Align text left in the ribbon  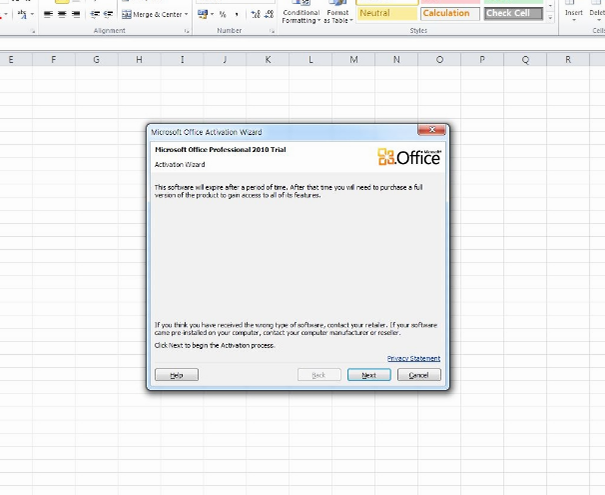pyautogui.click(x=48, y=14)
